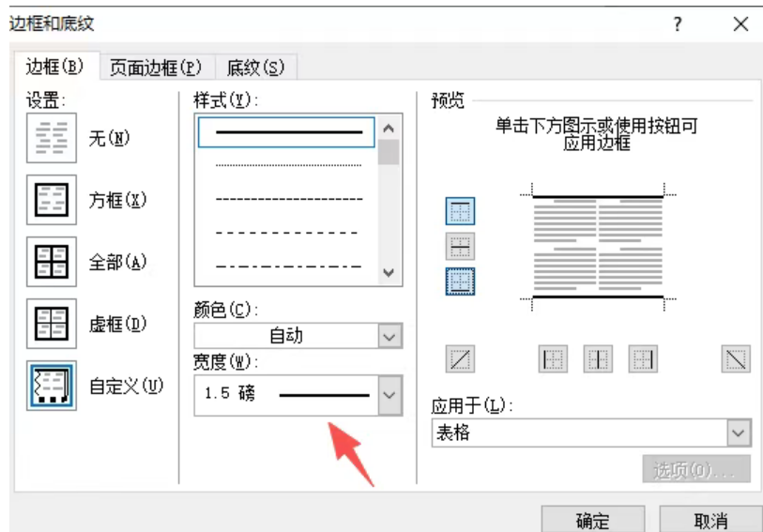Screen dimensions: 763x532
Task: Click the help question mark button
Action: point(678,23)
